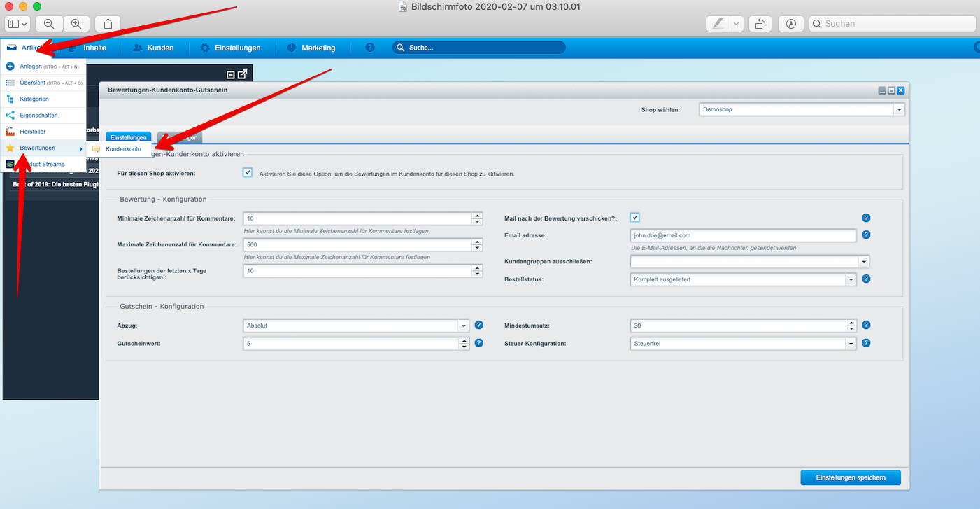Open the Marketing menu
This screenshot has height=509, width=980.
(x=311, y=48)
